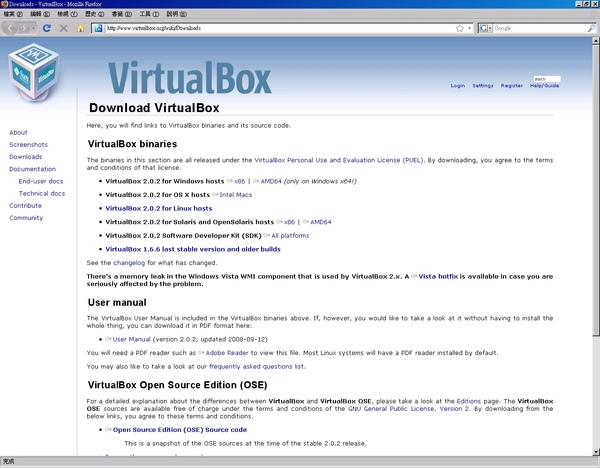Go forward with the Forward arrow button

pyautogui.click(x=24, y=28)
